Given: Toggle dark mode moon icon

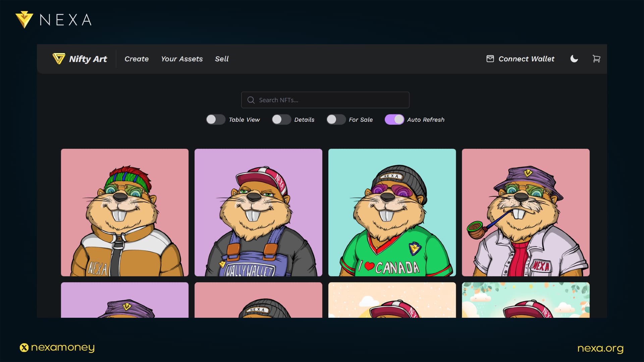Looking at the screenshot, I should (x=574, y=59).
